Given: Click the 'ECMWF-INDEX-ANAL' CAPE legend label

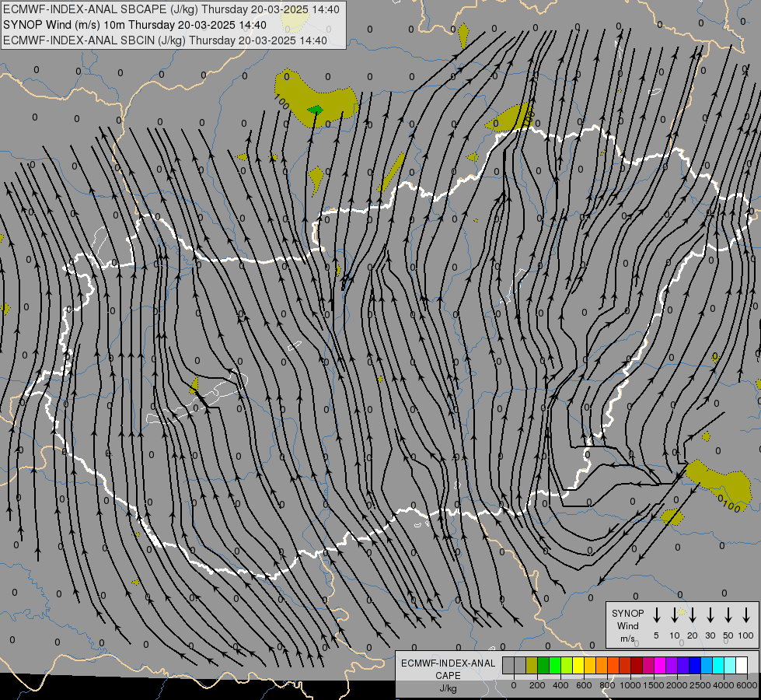Looking at the screenshot, I should point(448,663).
